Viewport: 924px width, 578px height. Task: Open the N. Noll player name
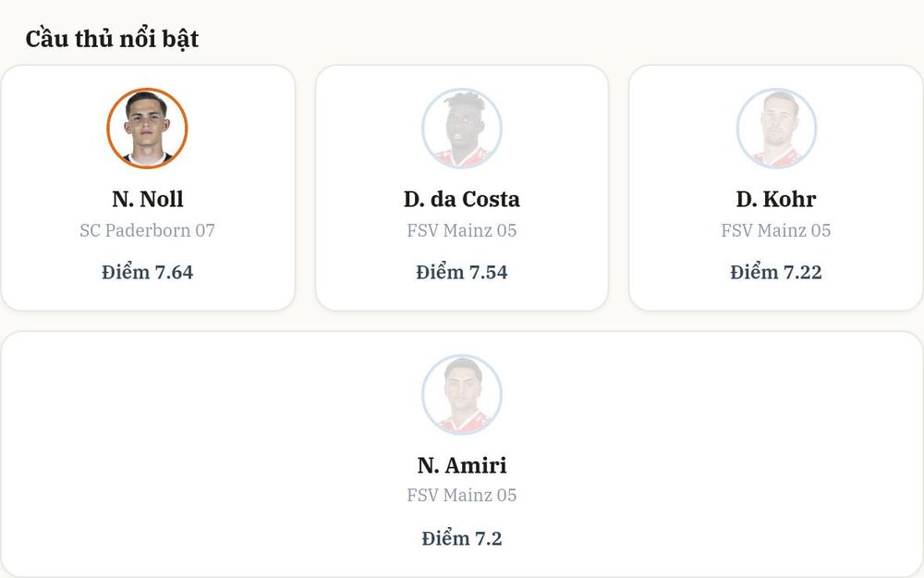point(147,200)
